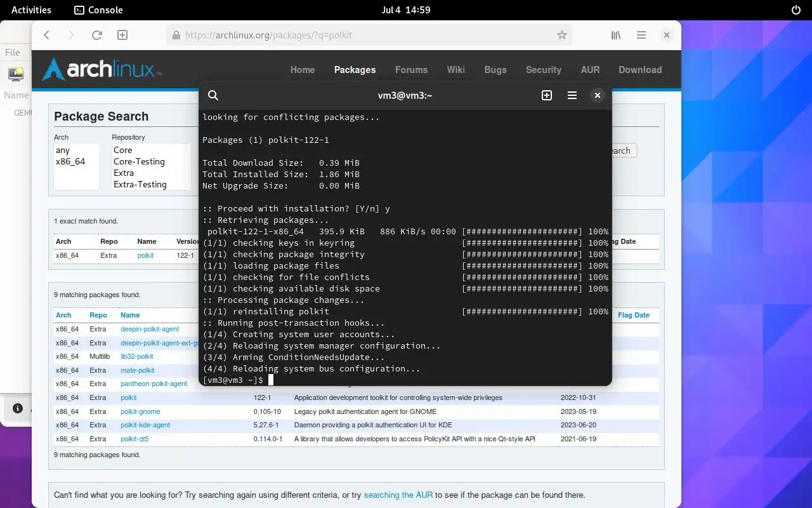Open the polkit-kde-agent package link
This screenshot has height=508, width=812.
coord(145,425)
